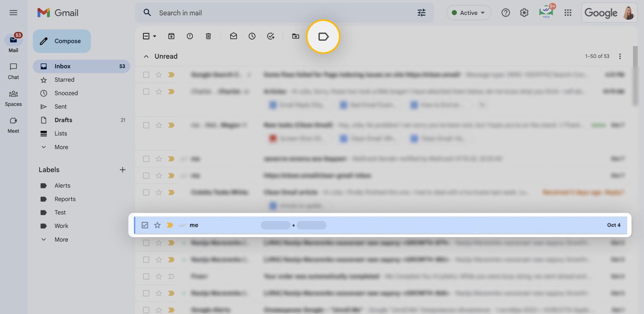This screenshot has width=644, height=314.
Task: Mark the selected email as read
Action: pyautogui.click(x=233, y=36)
